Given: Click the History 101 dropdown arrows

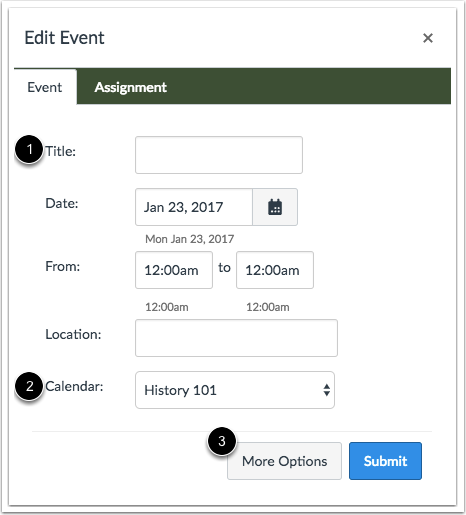Looking at the screenshot, I should point(327,390).
